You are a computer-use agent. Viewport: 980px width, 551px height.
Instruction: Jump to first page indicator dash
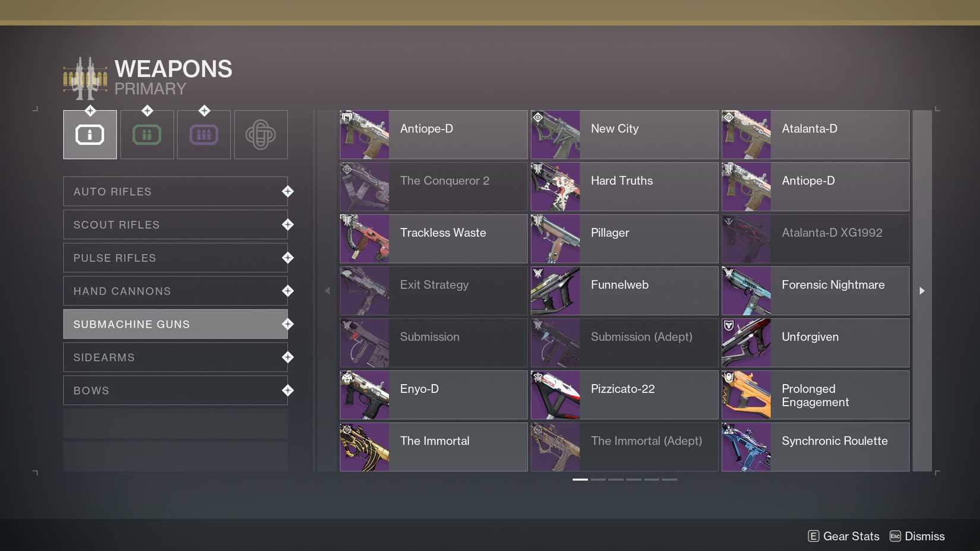tap(580, 479)
